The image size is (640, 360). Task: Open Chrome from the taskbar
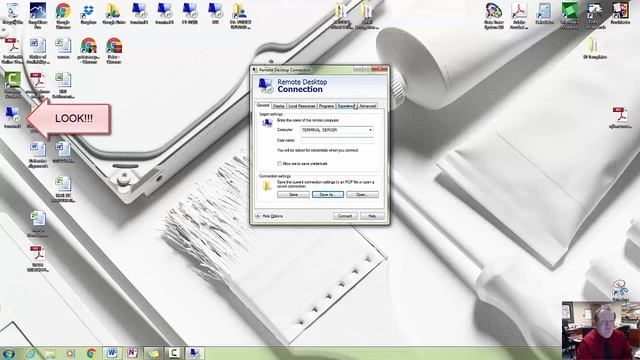click(x=91, y=353)
